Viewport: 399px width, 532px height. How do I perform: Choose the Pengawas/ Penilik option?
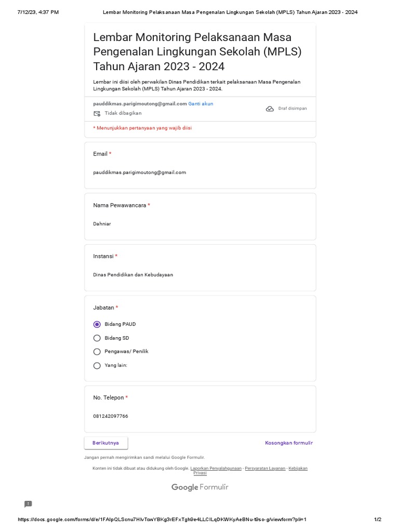(97, 352)
